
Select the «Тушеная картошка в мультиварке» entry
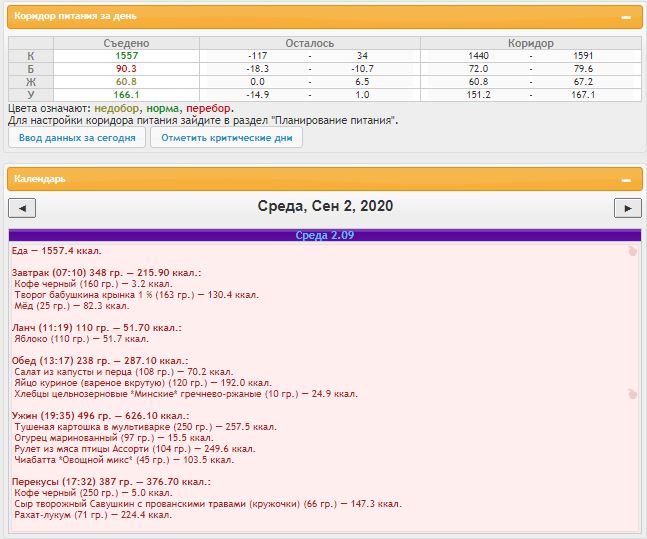tap(146, 427)
